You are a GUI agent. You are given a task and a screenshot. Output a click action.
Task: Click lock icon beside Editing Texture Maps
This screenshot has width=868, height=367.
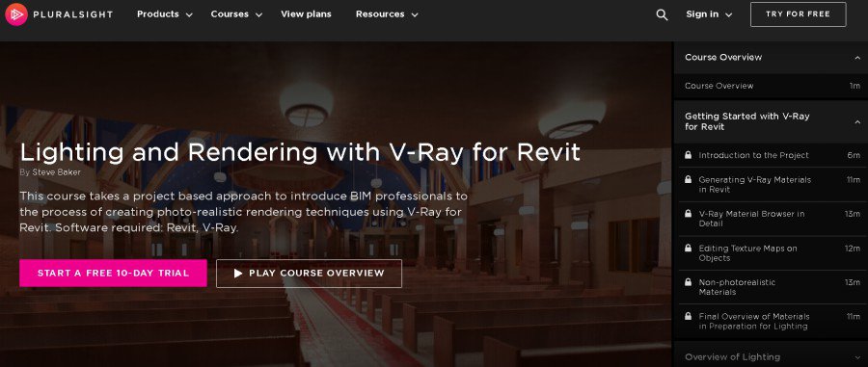688,249
